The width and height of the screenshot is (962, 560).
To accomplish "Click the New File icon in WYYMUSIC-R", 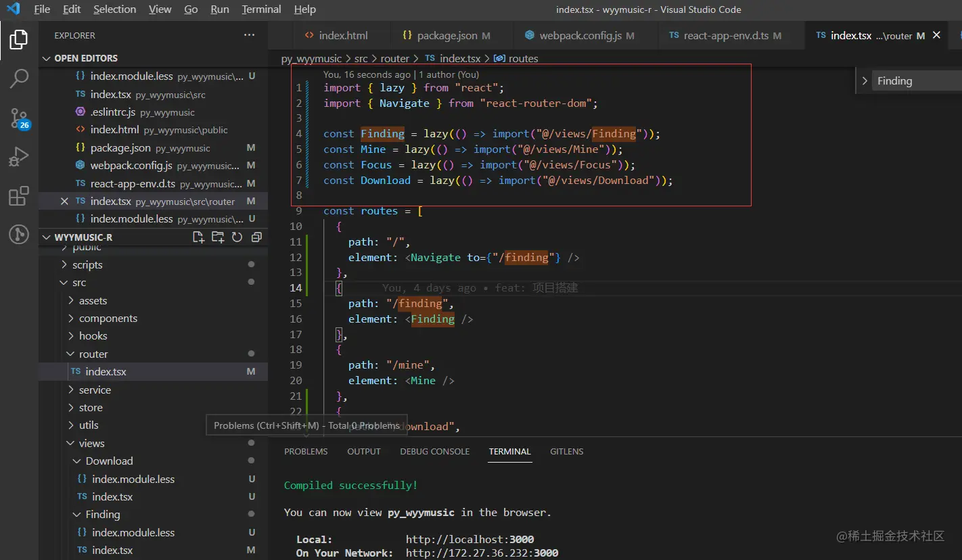I will (x=198, y=237).
